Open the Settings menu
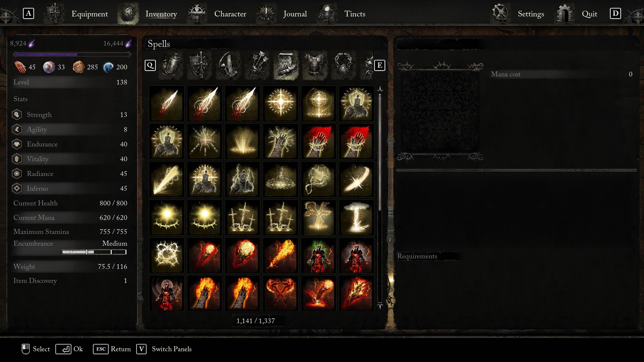Image resolution: width=644 pixels, height=362 pixels. point(531,14)
